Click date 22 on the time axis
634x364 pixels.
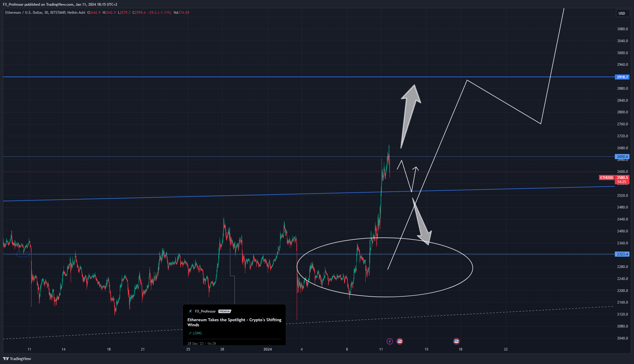pos(506,349)
